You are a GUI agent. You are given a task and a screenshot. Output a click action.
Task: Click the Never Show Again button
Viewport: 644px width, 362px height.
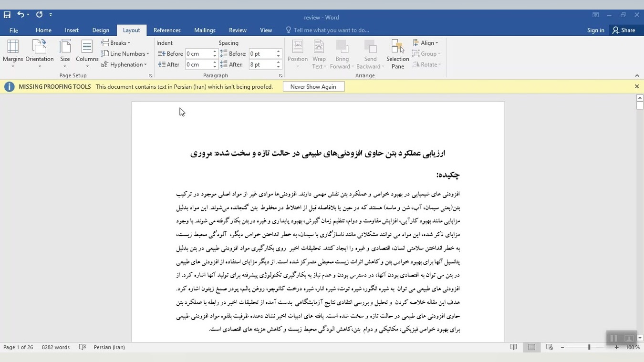pyautogui.click(x=313, y=87)
